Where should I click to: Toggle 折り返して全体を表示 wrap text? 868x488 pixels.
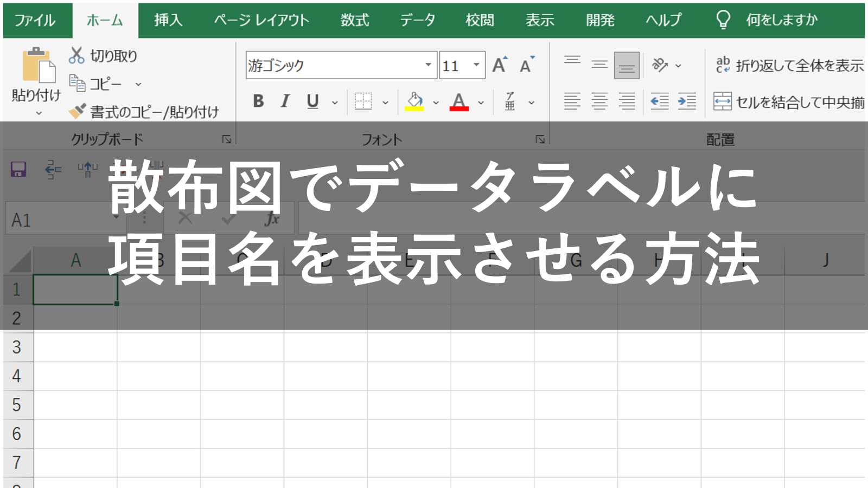pos(789,66)
